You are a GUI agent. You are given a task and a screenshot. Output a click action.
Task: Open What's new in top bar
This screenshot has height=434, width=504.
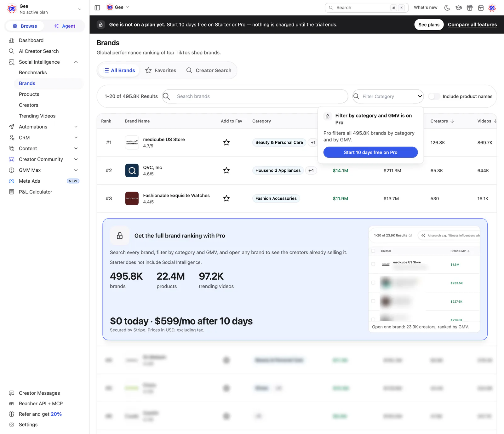(426, 8)
